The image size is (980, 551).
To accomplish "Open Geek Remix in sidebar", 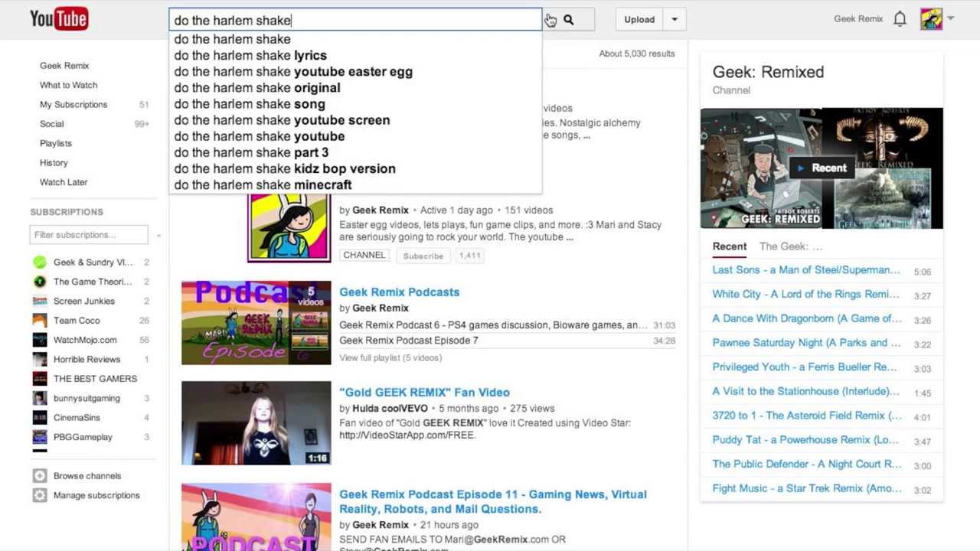I will click(64, 66).
